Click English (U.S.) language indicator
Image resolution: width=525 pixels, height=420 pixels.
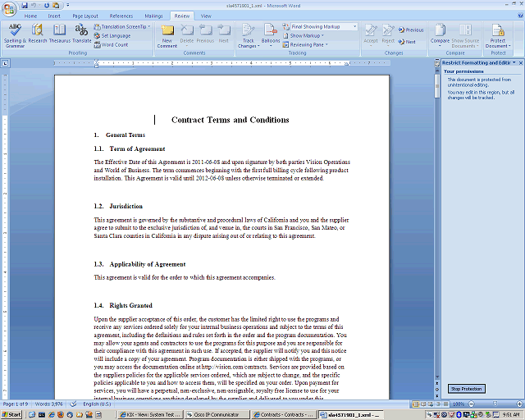coord(97,404)
